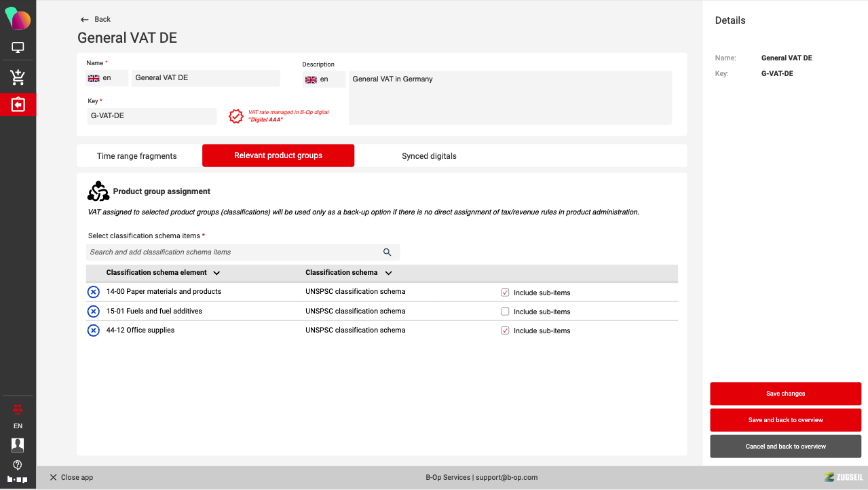Remove the 14-00 Paper materials row
The height and width of the screenshot is (490, 868).
tap(94, 292)
